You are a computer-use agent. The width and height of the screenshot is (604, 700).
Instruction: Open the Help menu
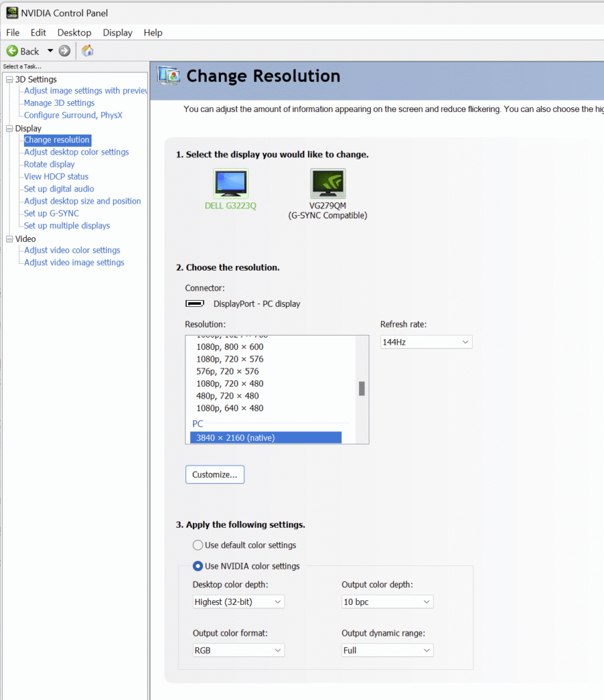[153, 33]
